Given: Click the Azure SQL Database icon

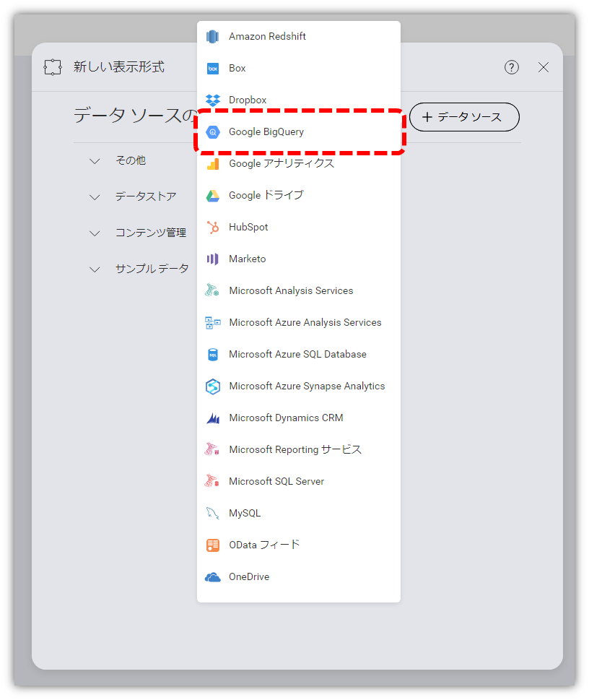Looking at the screenshot, I should 213,355.
